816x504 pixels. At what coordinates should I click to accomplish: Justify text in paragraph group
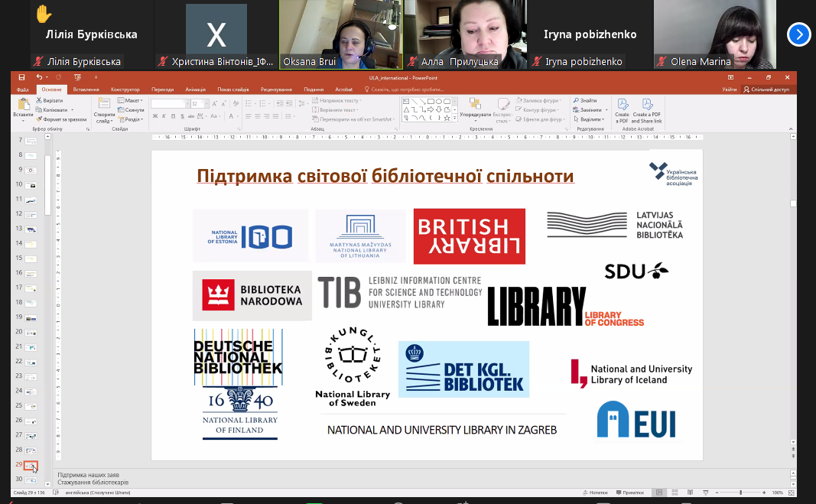point(276,116)
